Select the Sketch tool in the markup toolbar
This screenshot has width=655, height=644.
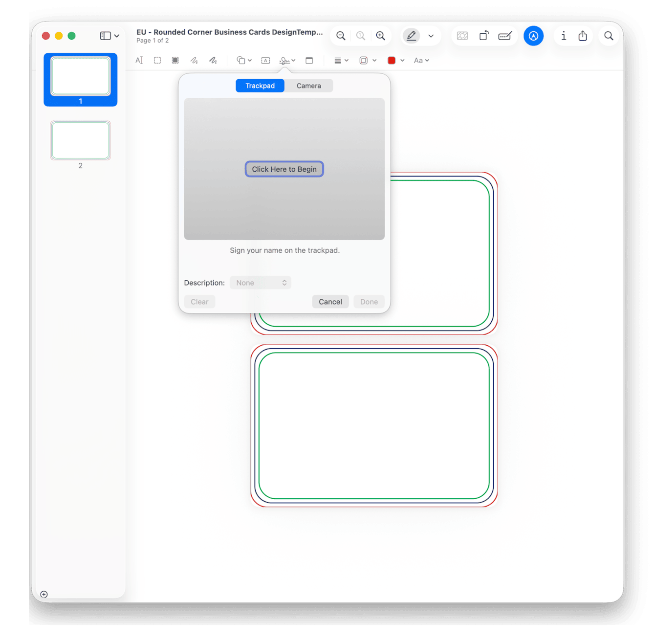pos(194,60)
